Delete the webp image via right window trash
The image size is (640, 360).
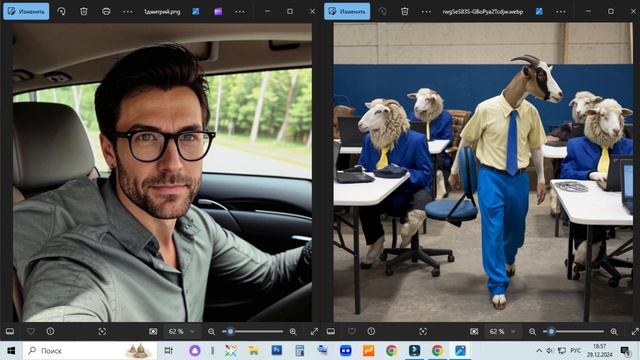(404, 11)
